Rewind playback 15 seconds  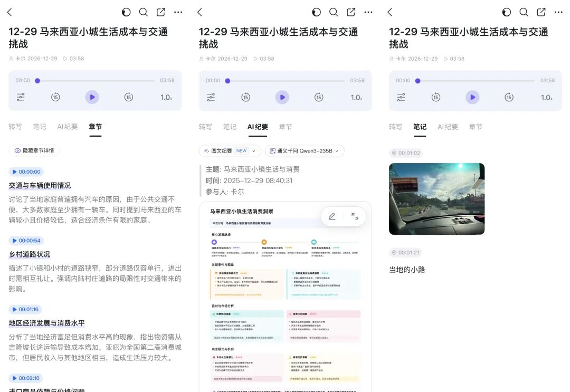point(55,97)
